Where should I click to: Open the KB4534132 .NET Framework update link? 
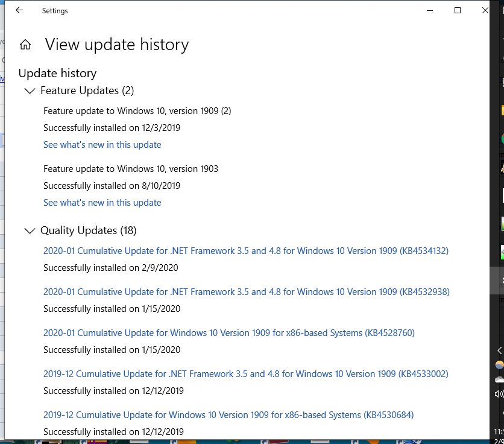pyautogui.click(x=246, y=251)
